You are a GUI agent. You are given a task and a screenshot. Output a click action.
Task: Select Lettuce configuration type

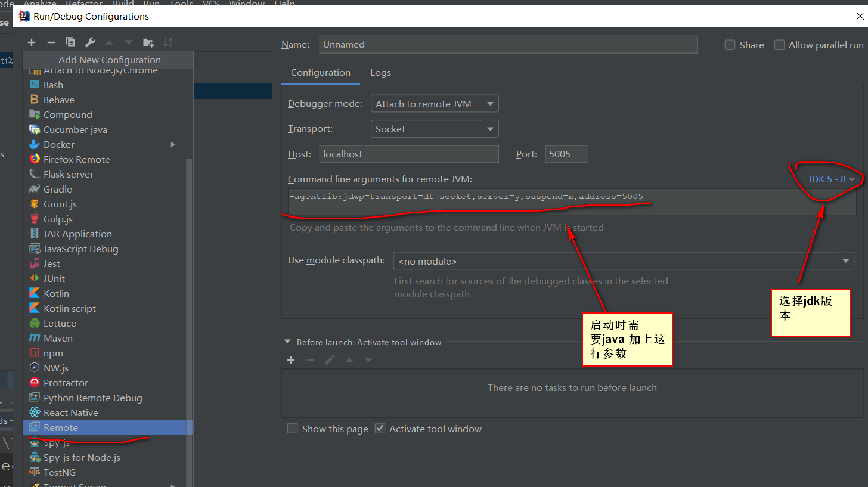[x=107, y=324]
